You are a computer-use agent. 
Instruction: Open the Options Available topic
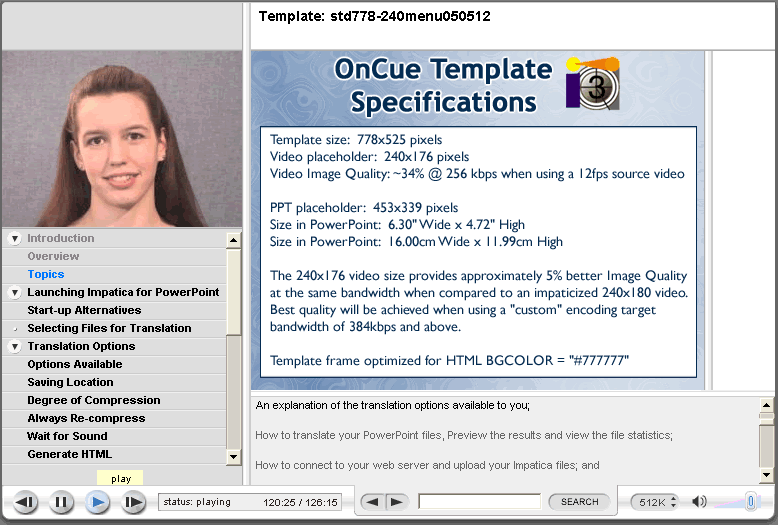(x=75, y=364)
